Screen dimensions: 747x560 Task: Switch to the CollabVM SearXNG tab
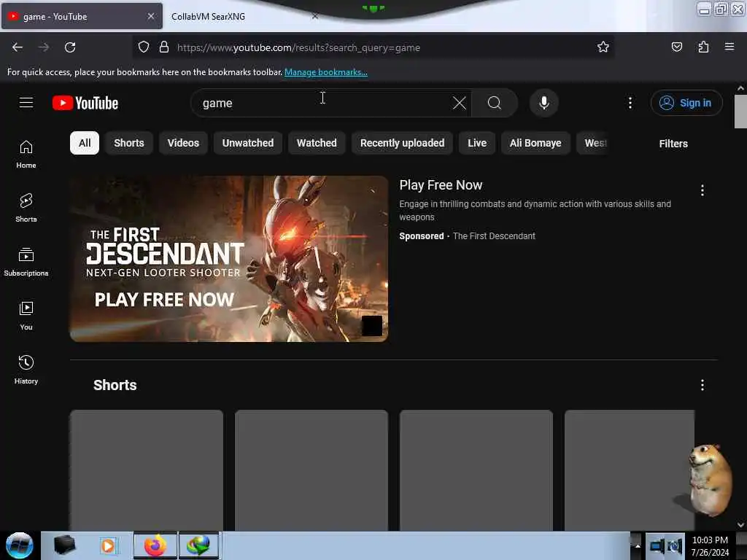(x=239, y=17)
